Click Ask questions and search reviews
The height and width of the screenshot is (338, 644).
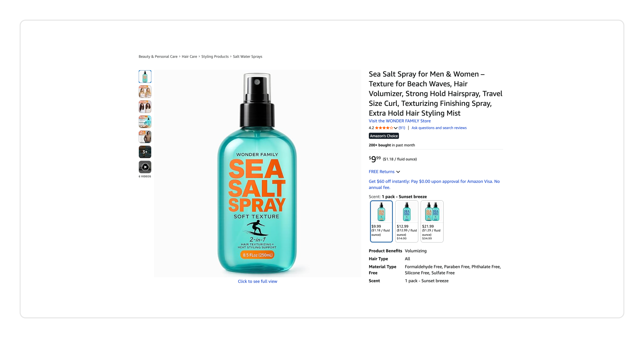(x=439, y=128)
